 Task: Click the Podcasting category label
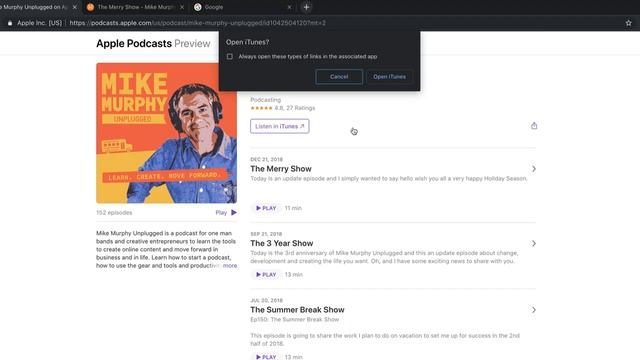pos(265,100)
